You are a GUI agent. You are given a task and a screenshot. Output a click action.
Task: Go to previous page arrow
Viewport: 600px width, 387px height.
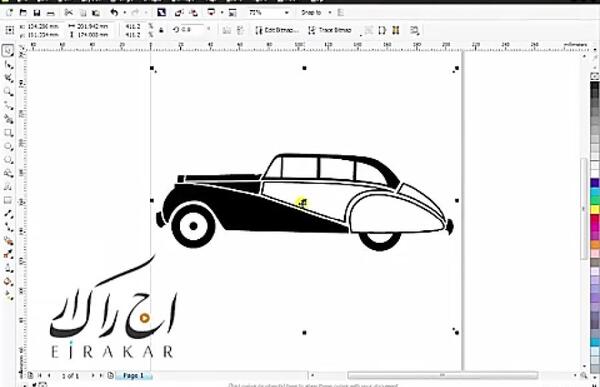click(49, 376)
